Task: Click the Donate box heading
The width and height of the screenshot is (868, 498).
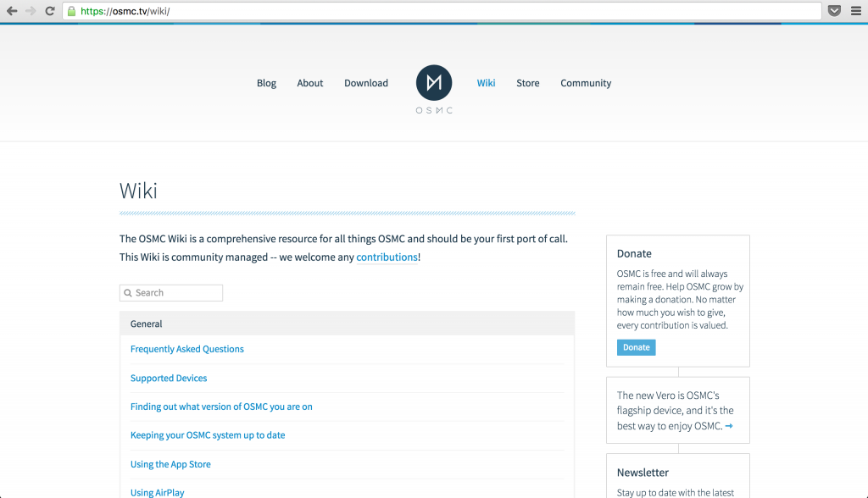Action: pos(634,253)
